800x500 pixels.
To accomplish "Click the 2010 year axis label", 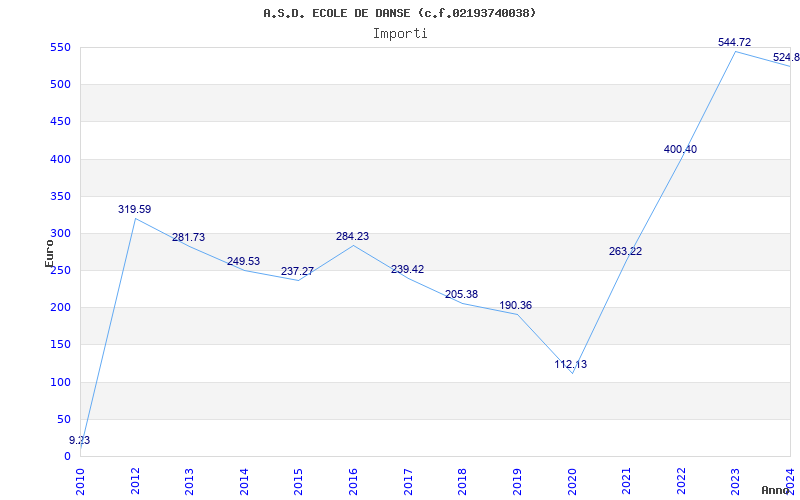I will (x=80, y=482).
